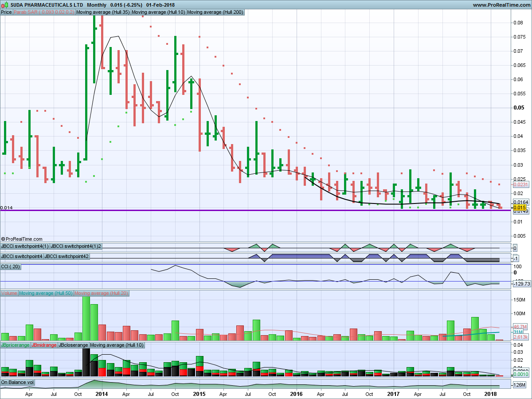Select the Moving average (Hull 10) label
Viewport: 532px width, 399px height.
(158, 12)
